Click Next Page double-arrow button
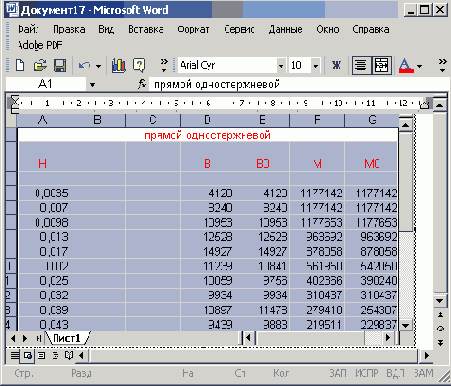The height and width of the screenshot is (386, 451). click(440, 343)
